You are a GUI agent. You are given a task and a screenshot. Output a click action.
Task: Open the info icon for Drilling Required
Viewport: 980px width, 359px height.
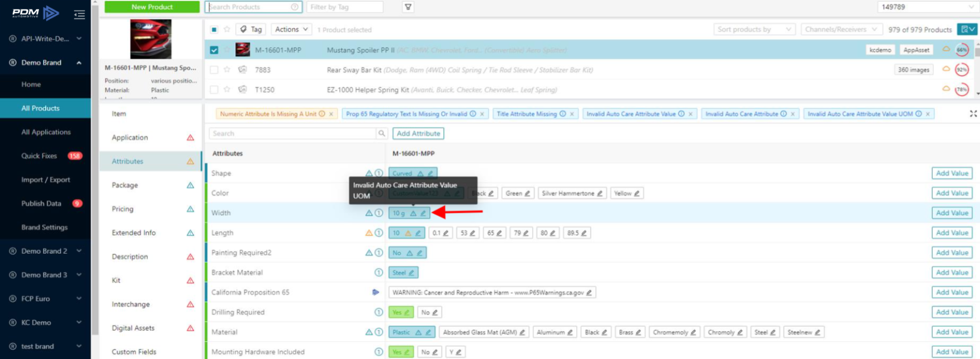[x=379, y=312]
